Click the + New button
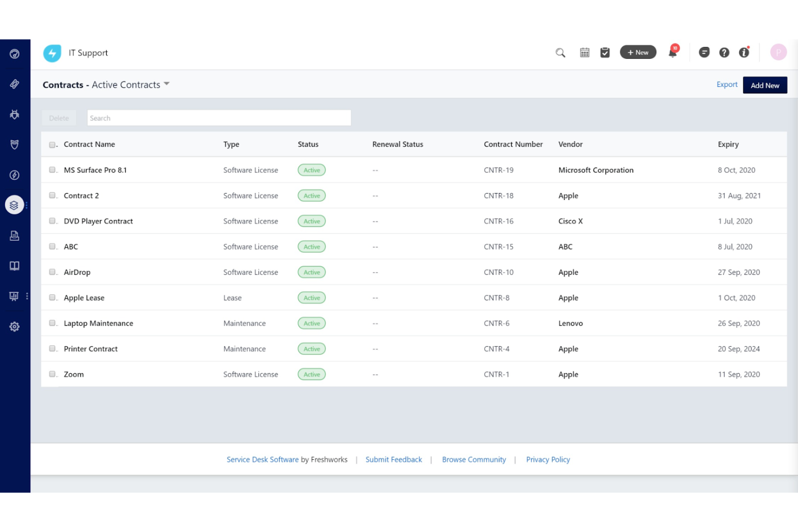This screenshot has width=798, height=532. pos(638,52)
